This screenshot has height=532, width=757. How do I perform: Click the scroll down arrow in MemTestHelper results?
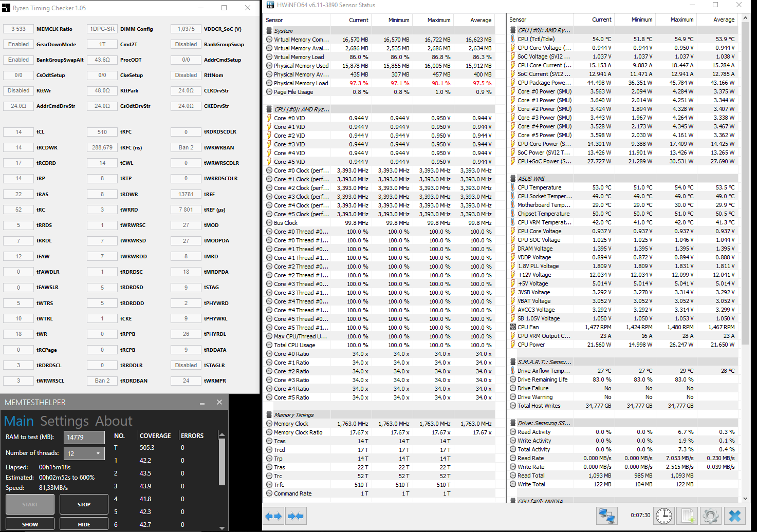[x=222, y=528]
